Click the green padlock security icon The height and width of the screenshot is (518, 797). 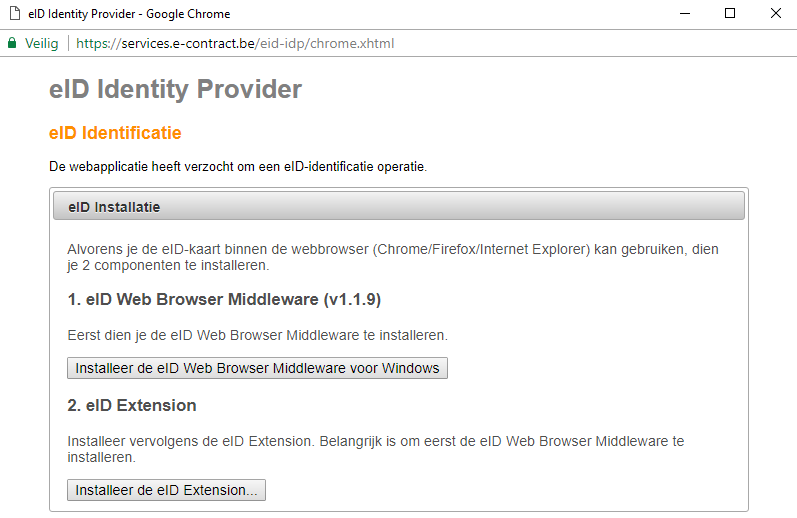point(12,43)
